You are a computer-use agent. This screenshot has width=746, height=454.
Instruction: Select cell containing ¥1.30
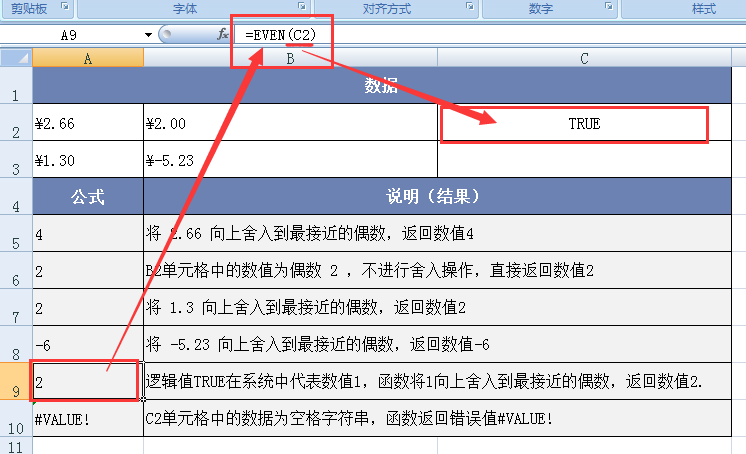88,160
